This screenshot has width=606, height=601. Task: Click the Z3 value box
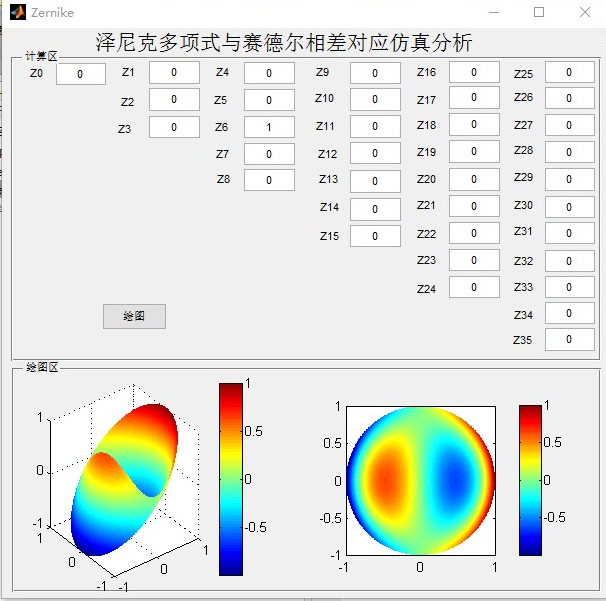(174, 127)
